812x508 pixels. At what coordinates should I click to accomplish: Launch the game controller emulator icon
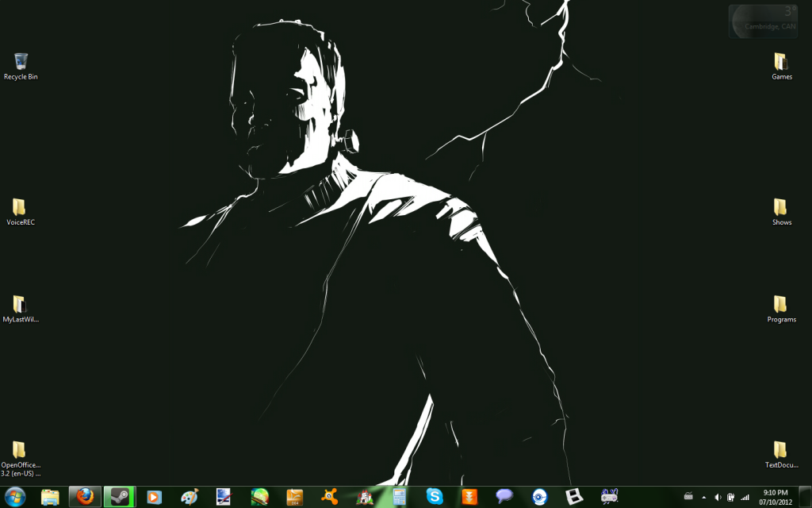(x=609, y=497)
